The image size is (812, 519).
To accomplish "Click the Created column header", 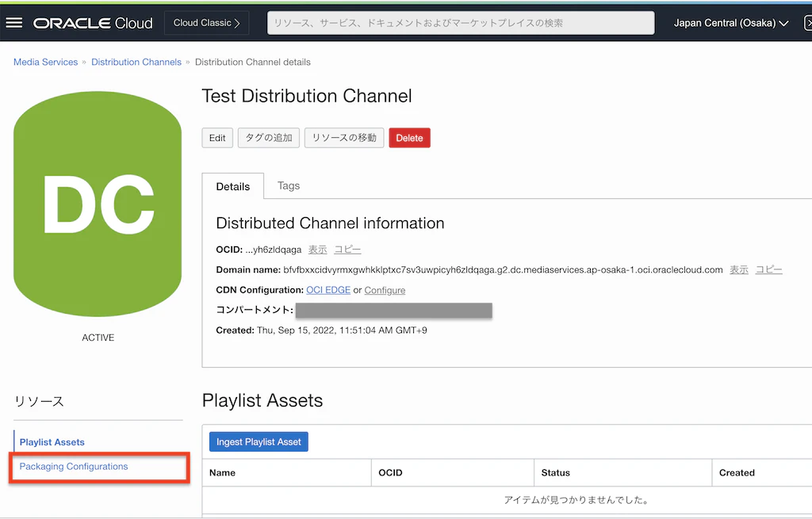I will [737, 473].
